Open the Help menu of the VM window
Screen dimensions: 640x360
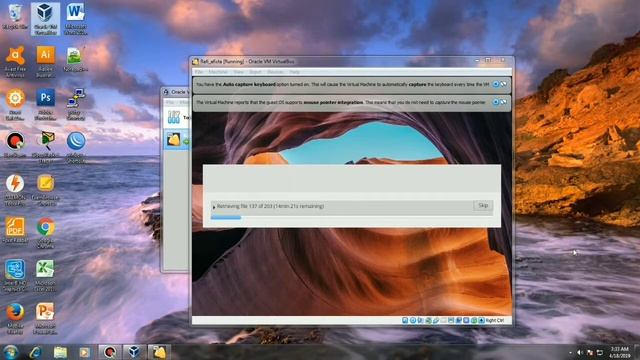point(294,72)
